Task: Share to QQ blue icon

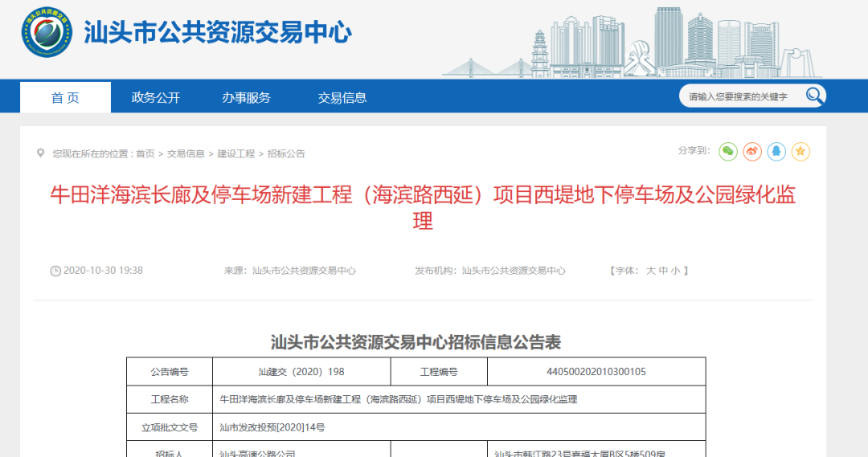Action: (776, 152)
